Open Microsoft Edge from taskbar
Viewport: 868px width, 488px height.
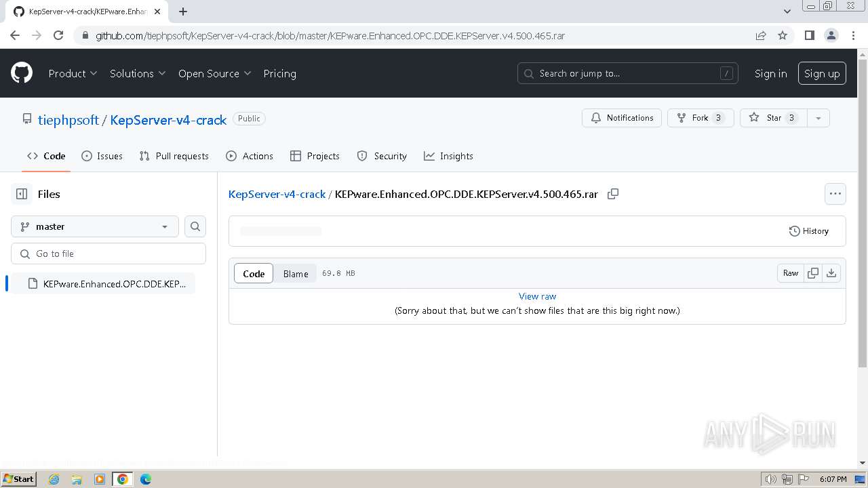[146, 479]
